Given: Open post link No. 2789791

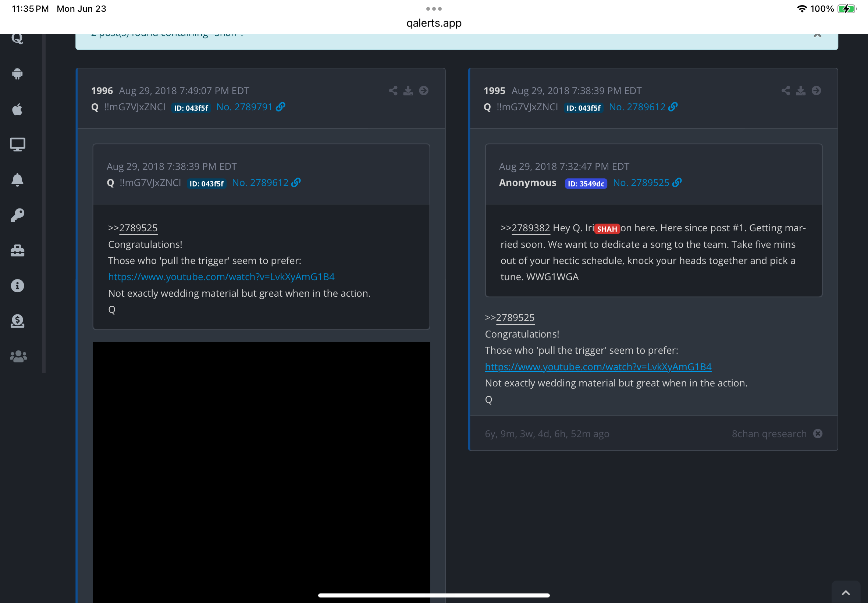Looking at the screenshot, I should pyautogui.click(x=250, y=107).
